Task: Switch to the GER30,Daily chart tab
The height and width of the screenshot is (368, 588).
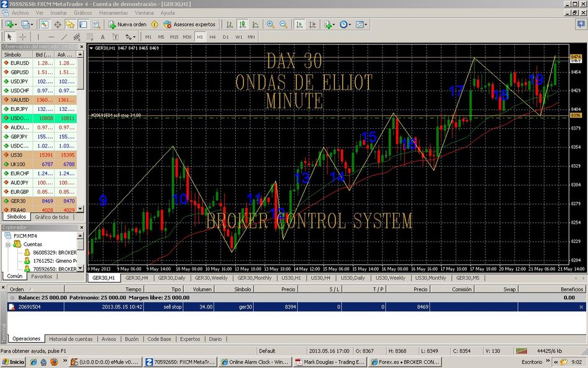Action: coord(171,278)
